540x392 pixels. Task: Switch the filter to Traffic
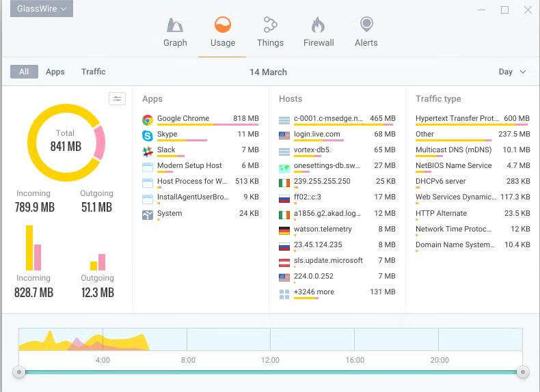click(x=94, y=72)
